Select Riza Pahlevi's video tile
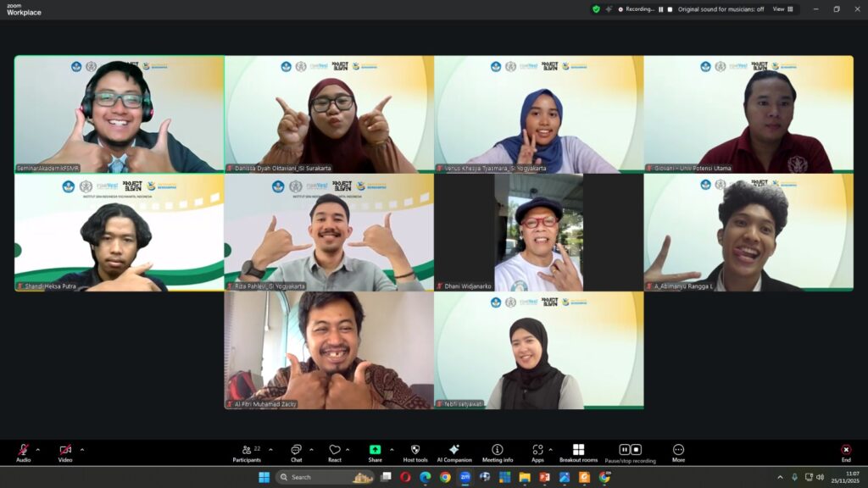 (x=329, y=233)
